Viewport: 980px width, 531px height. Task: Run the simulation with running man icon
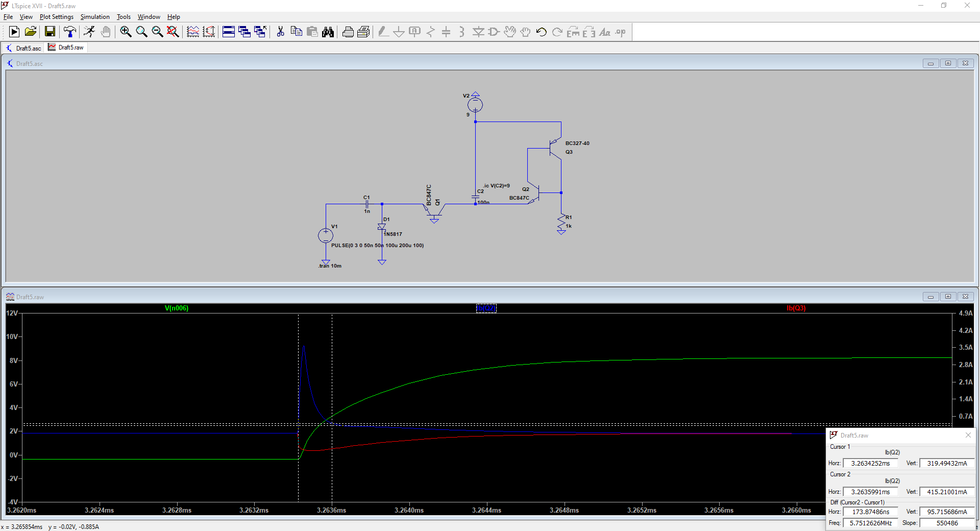[x=89, y=32]
